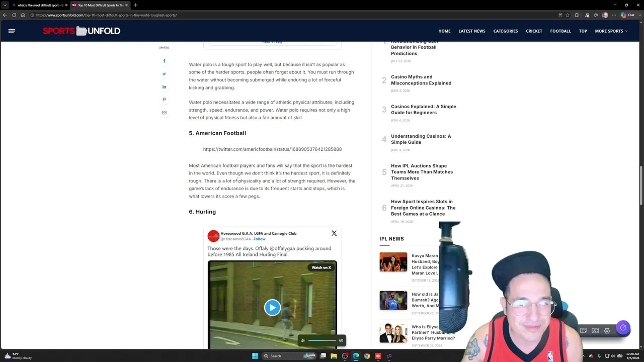Open the browser favorites list
Viewport: 644px width, 362px height.
596,15
